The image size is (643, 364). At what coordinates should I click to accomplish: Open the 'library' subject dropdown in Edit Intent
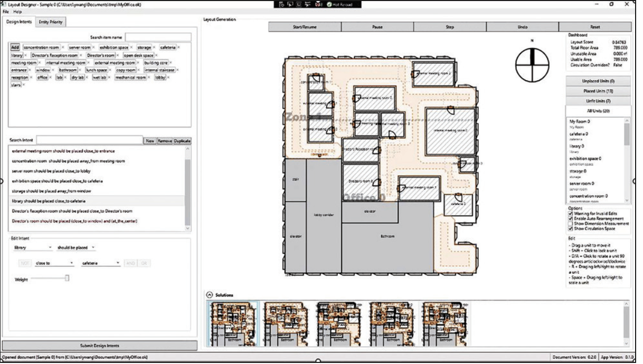[x=33, y=247]
